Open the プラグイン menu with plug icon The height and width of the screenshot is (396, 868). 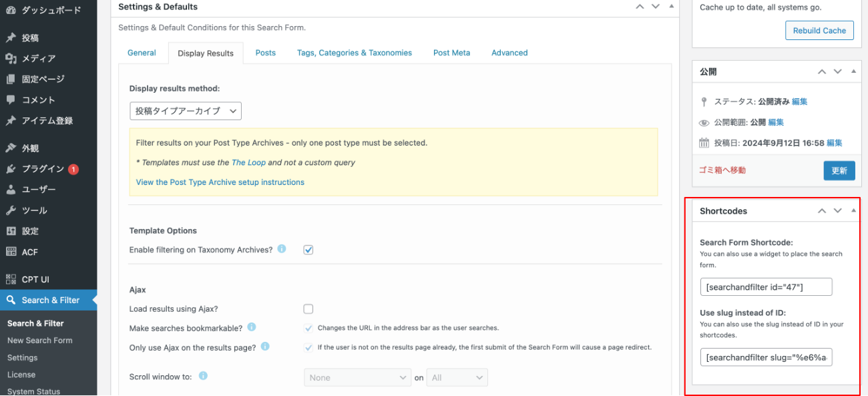click(43, 169)
